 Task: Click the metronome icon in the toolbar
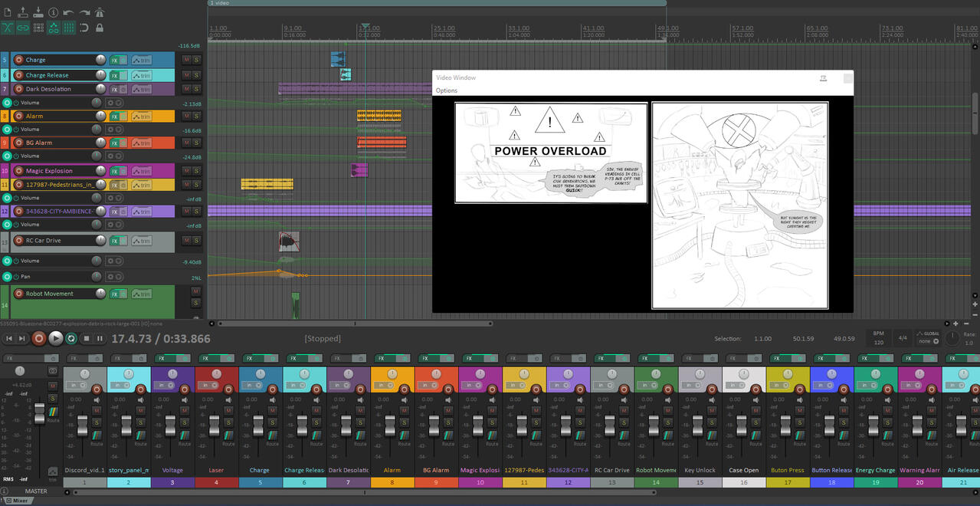point(100,12)
